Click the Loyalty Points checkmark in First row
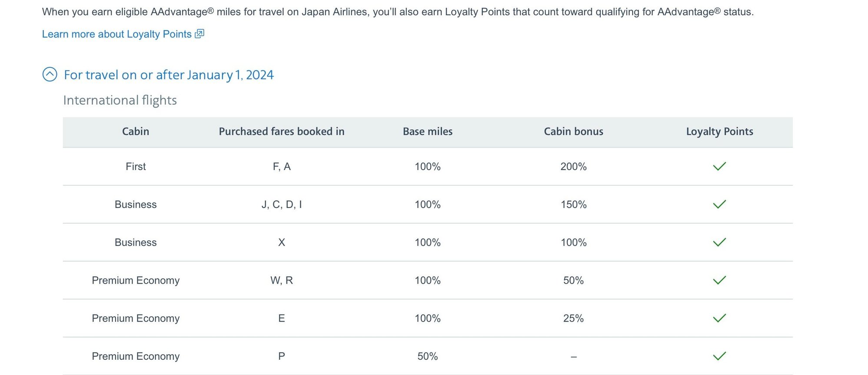868x375 pixels. [719, 166]
